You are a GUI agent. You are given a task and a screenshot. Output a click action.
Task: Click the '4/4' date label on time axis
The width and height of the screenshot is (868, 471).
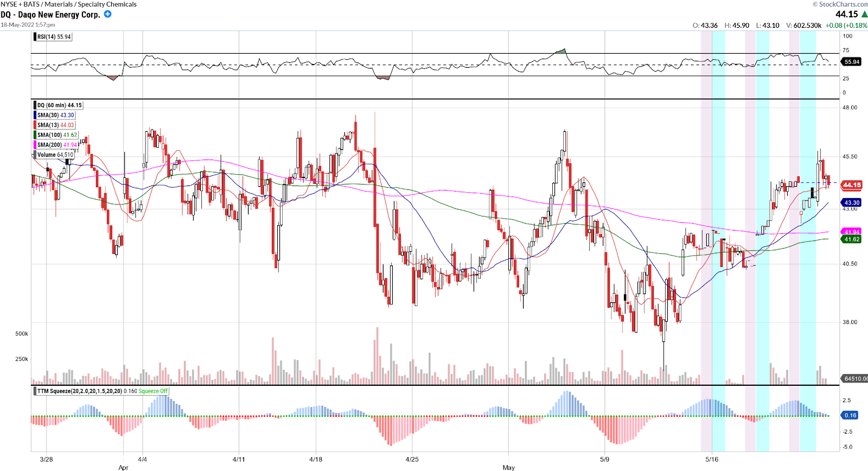(x=142, y=460)
